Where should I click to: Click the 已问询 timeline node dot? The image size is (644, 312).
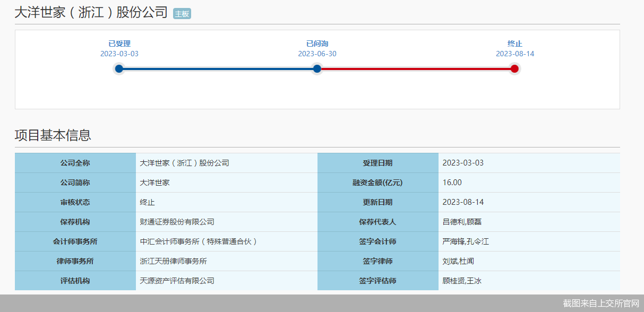tap(317, 68)
